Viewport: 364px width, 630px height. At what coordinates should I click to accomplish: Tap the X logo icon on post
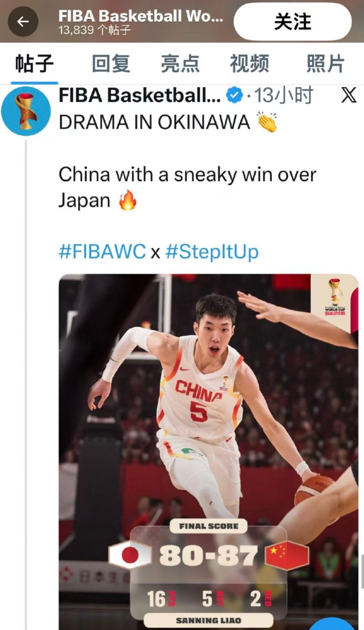point(349,95)
